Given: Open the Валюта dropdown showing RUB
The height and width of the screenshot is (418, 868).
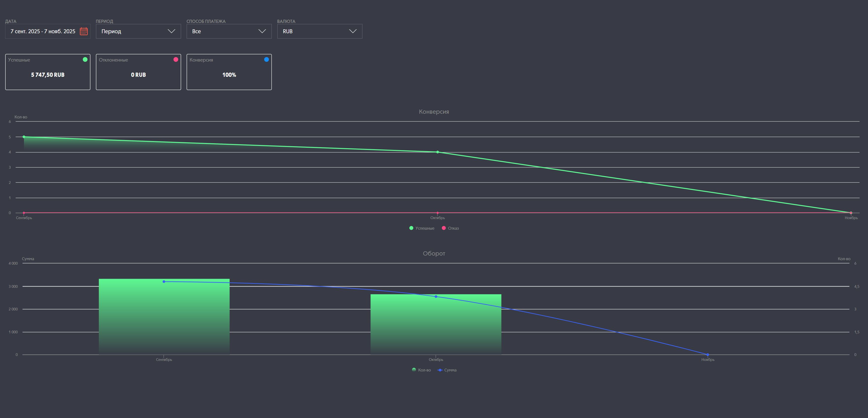Looking at the screenshot, I should 319,31.
